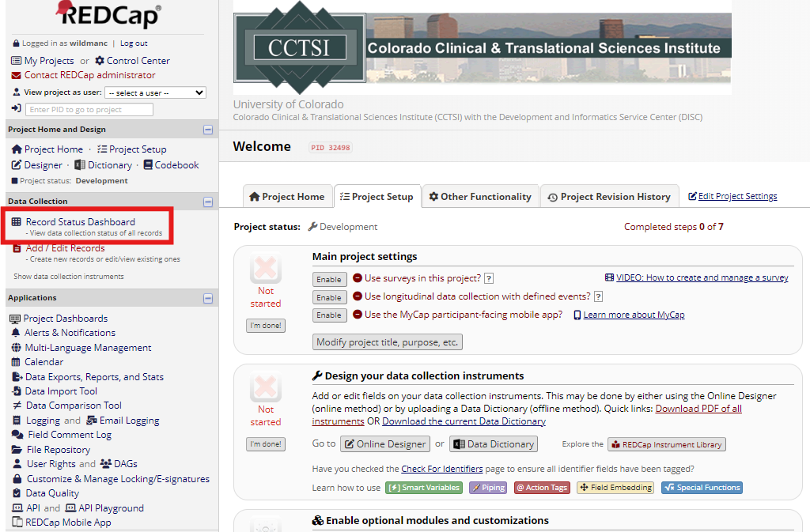Collapse the Data Collection section
The height and width of the screenshot is (532, 810).
(210, 201)
